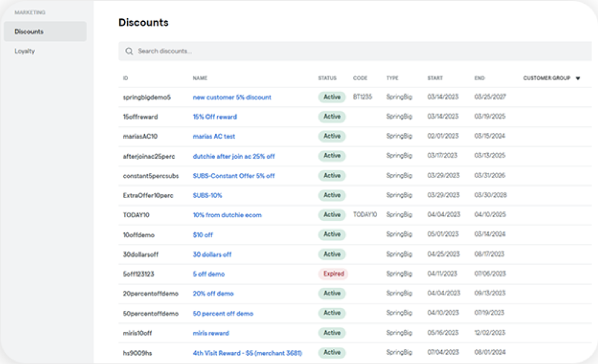Select the springbigdemo5 ID cell
Viewport: 598px width, 364px height.
tap(147, 97)
